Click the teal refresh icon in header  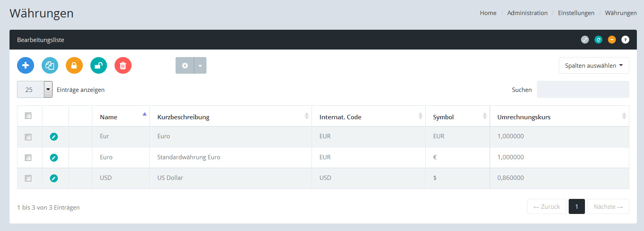pos(598,40)
